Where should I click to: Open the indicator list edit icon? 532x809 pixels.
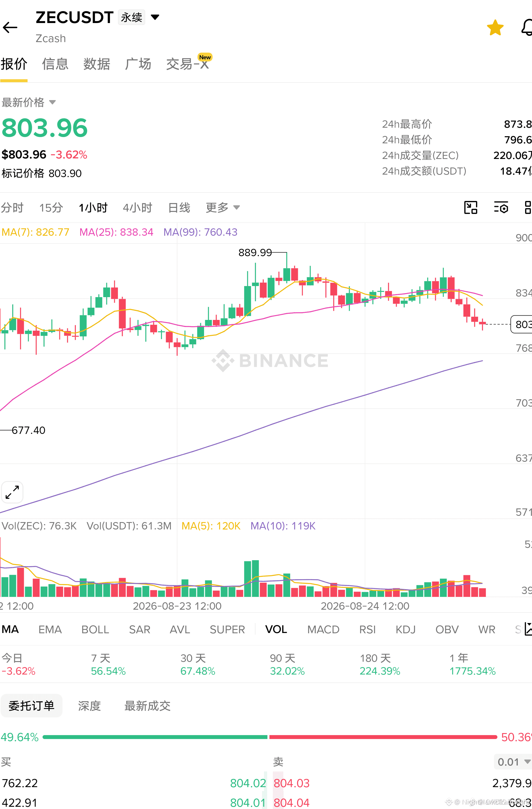(x=528, y=629)
